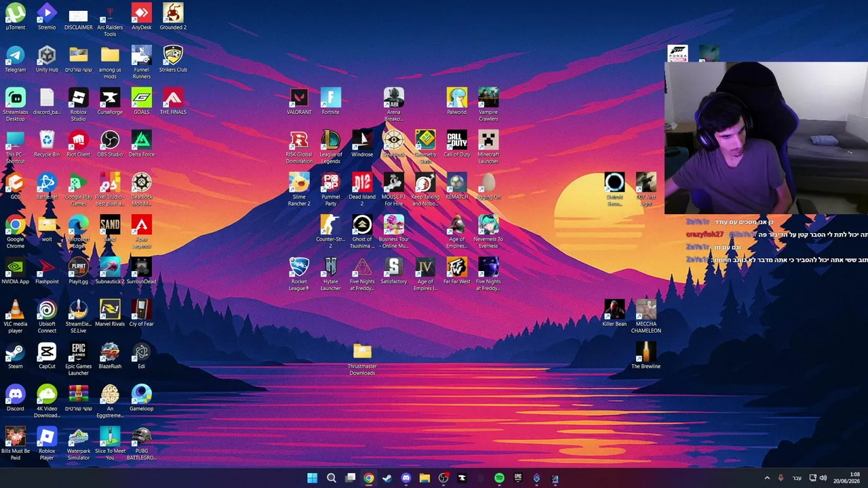Click the CurseForge desktop icon
Screen dimensions: 868x488
[x=110, y=102]
